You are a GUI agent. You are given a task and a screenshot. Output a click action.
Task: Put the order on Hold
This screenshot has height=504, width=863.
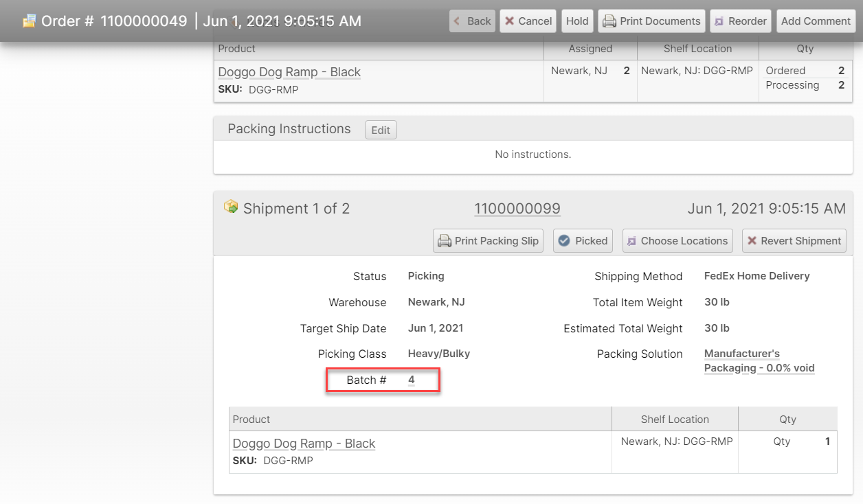click(577, 21)
